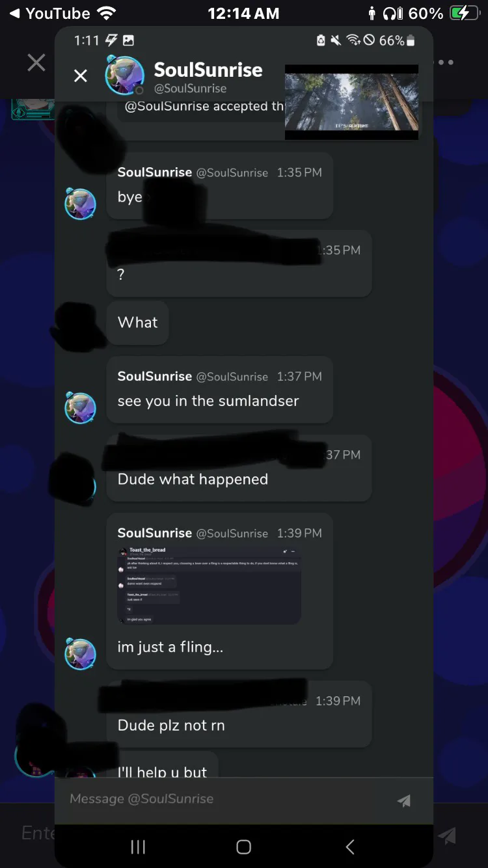Screen dimensions: 488x868
Task: Open the forest video thumbnail in the header
Action: [351, 102]
